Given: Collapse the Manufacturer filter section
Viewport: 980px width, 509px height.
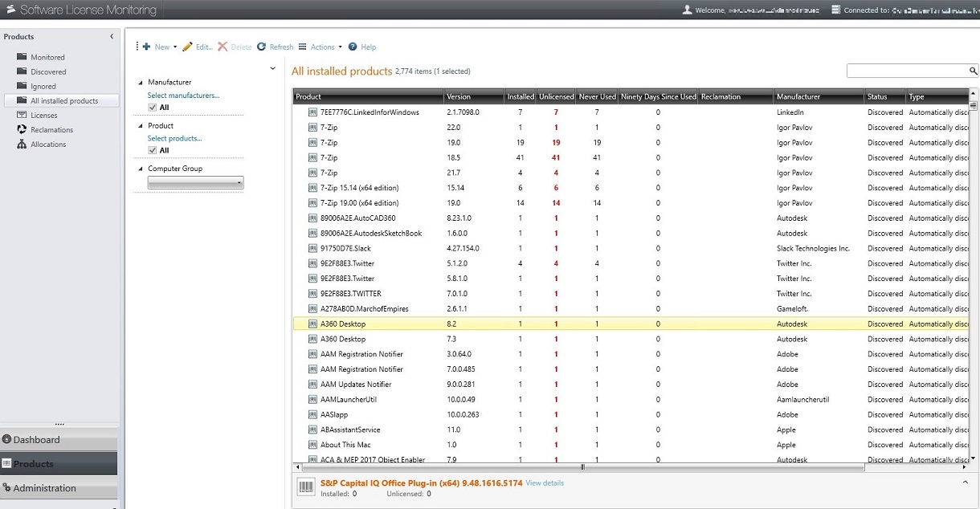Looking at the screenshot, I should point(141,81).
